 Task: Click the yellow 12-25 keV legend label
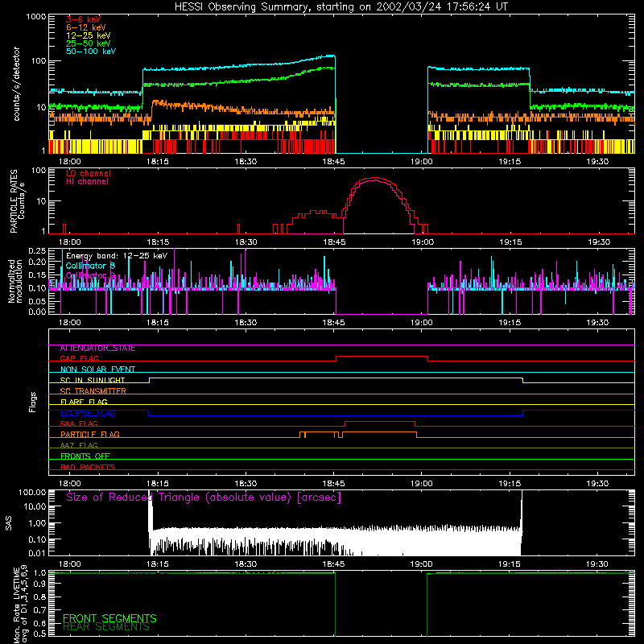coord(89,35)
